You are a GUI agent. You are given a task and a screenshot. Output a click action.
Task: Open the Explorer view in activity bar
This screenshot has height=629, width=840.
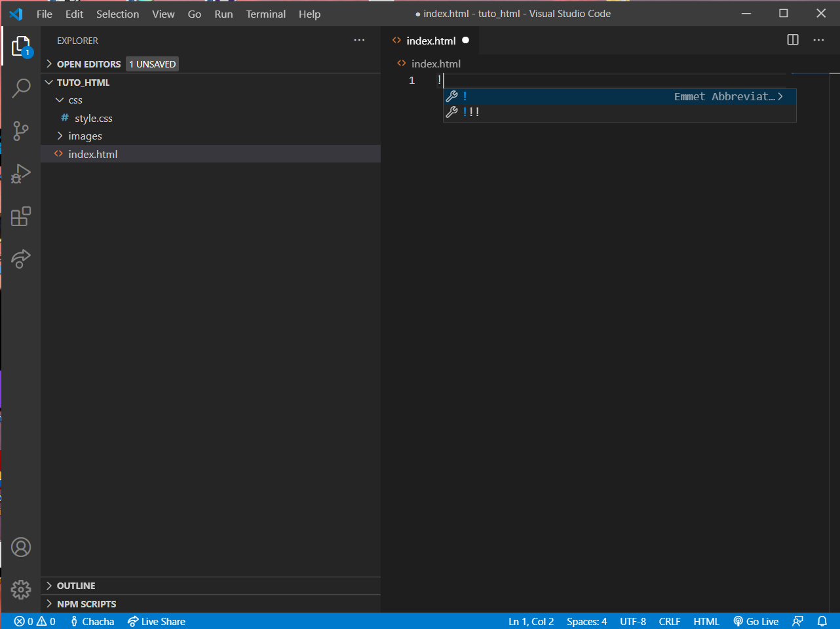[x=21, y=47]
